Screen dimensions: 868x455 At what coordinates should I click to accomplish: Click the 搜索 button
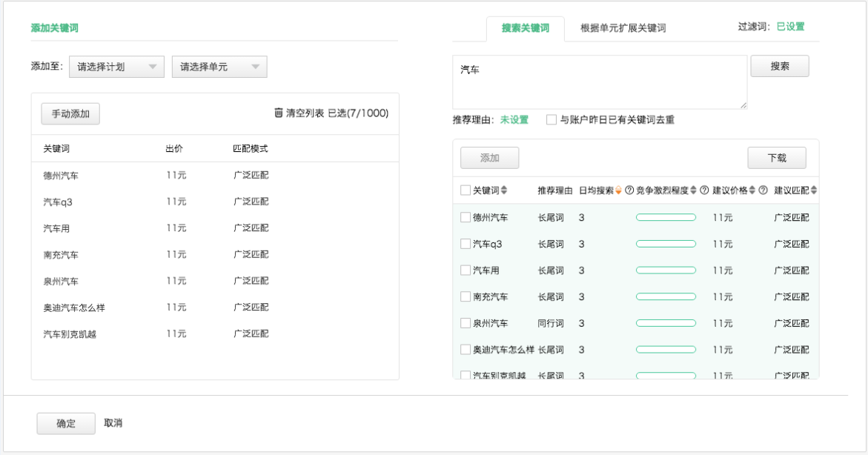[780, 67]
